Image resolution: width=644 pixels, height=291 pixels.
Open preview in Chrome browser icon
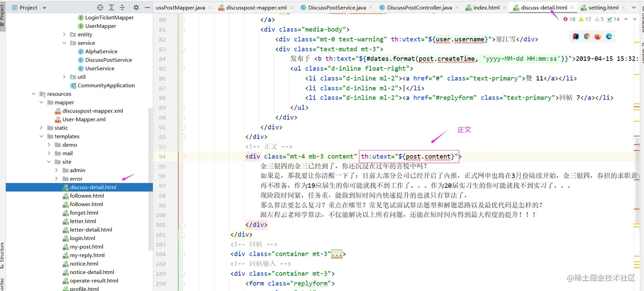[x=587, y=37]
